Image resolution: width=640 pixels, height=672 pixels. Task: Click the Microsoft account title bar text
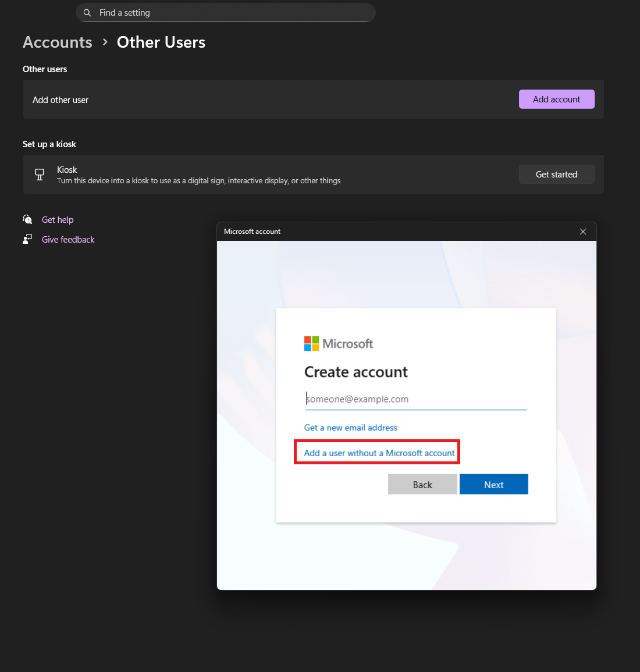pos(252,232)
